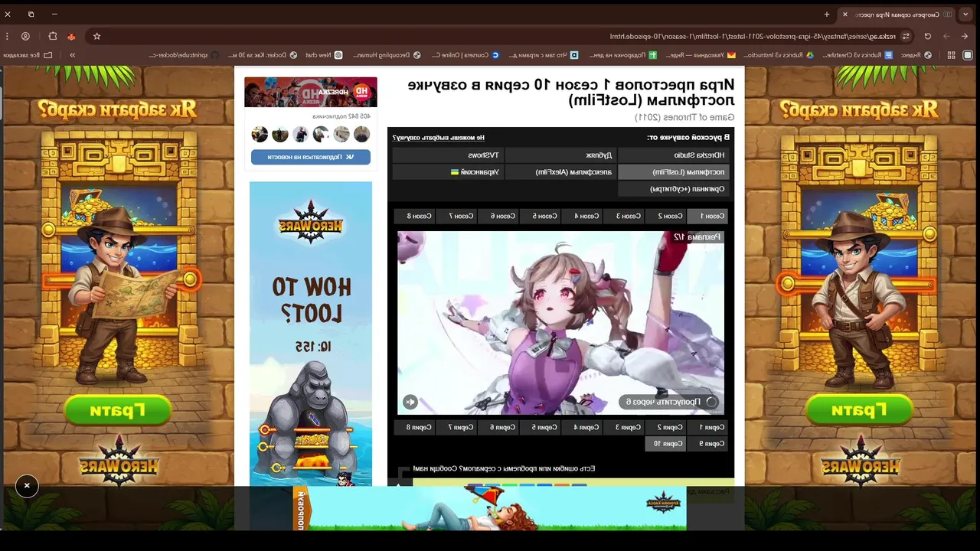Open the HDrezka VK community banner
Viewport: 980px width, 551px height.
click(311, 92)
